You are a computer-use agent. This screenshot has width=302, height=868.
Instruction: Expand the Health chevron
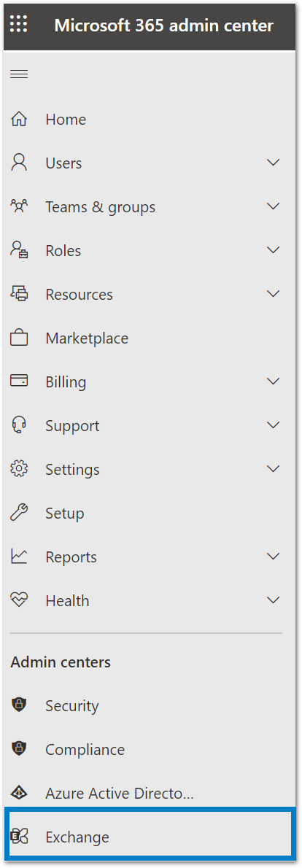[274, 600]
